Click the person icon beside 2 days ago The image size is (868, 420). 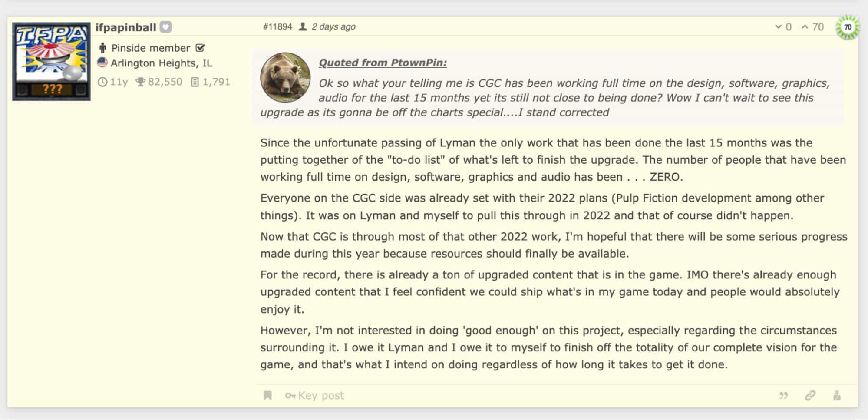tap(303, 26)
